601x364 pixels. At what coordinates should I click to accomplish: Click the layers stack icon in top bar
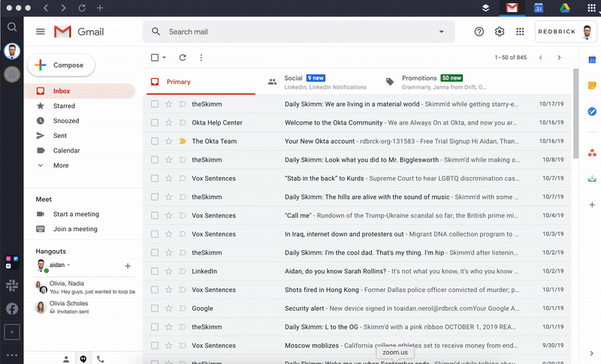(485, 8)
